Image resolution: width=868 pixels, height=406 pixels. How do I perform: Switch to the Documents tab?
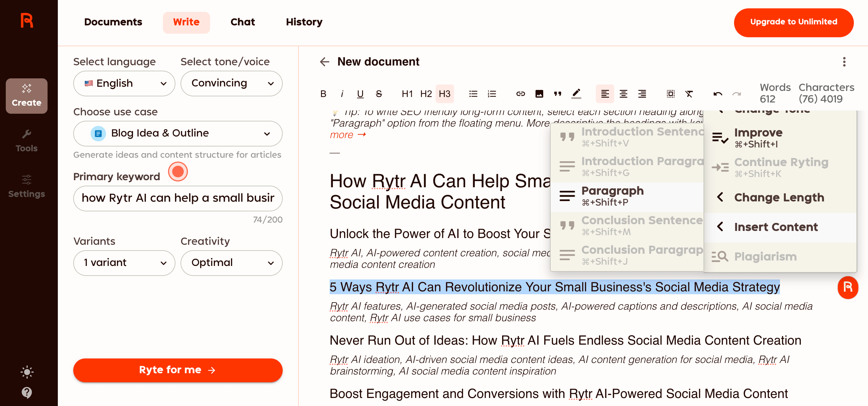tap(113, 22)
